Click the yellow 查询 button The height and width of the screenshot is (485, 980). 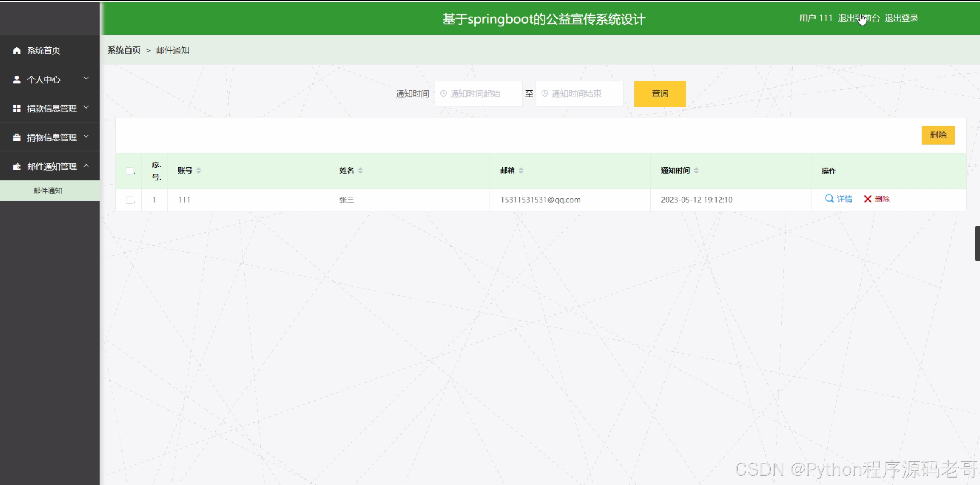660,94
